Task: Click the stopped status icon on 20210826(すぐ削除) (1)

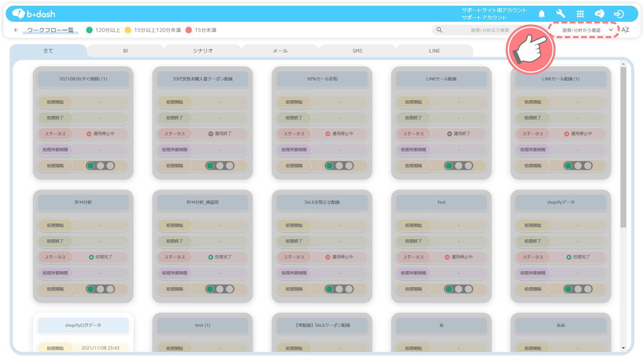Action: tap(89, 134)
